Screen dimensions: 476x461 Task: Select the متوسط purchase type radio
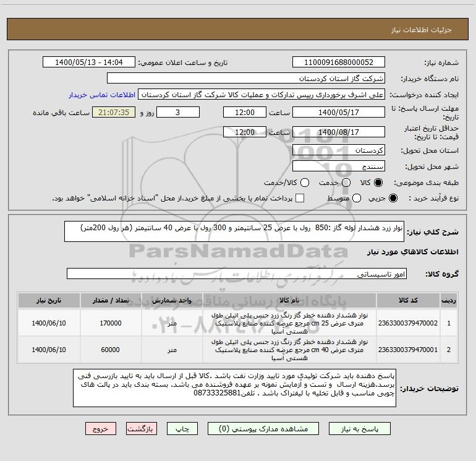357,198
